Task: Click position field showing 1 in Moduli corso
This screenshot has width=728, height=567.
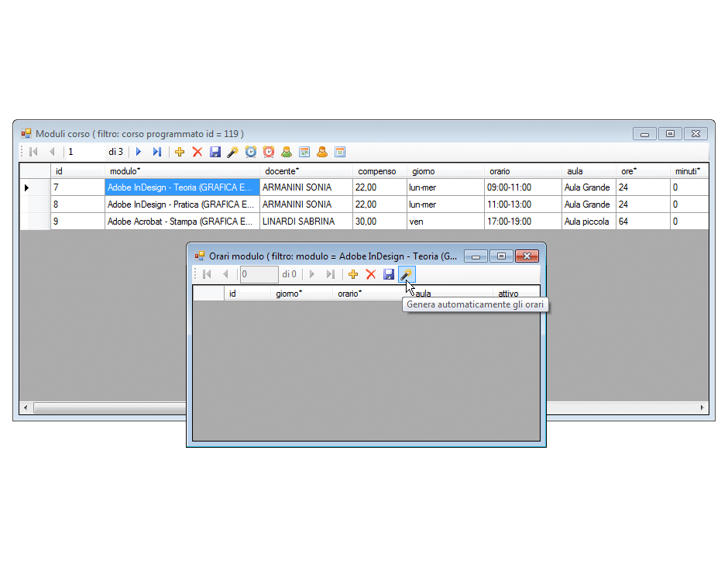Action: (85, 152)
